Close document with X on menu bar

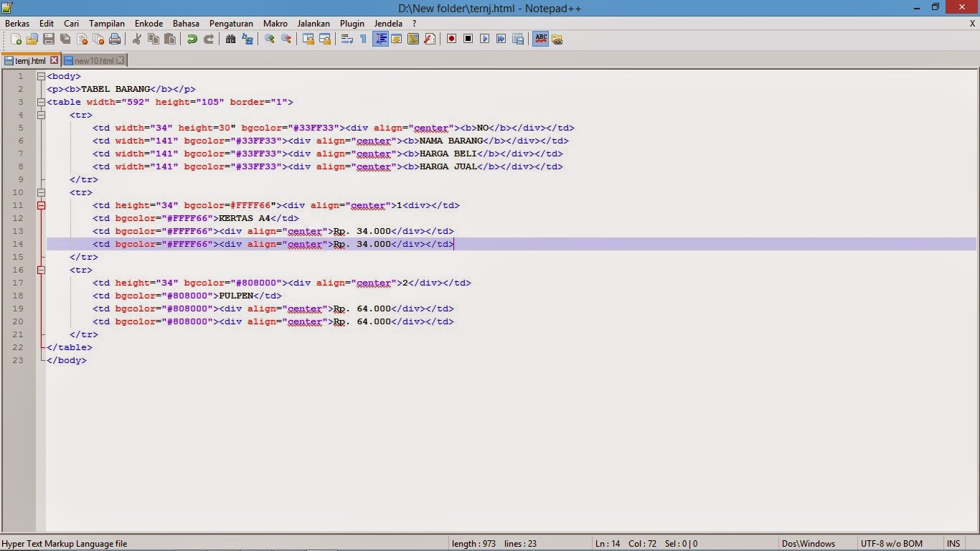(972, 24)
